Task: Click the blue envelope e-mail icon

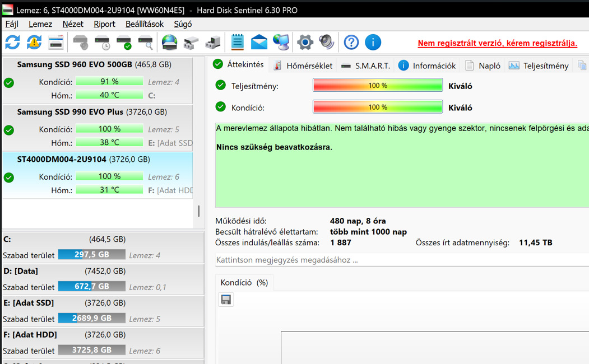Action: pyautogui.click(x=259, y=42)
